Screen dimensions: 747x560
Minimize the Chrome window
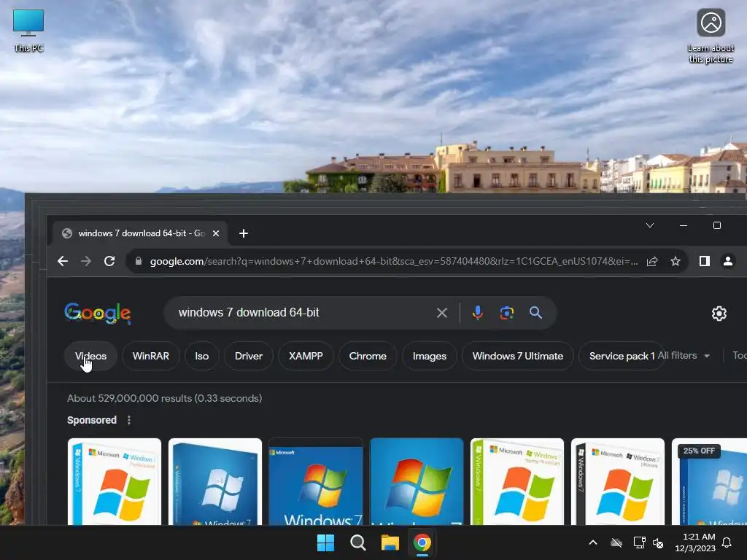(683, 225)
